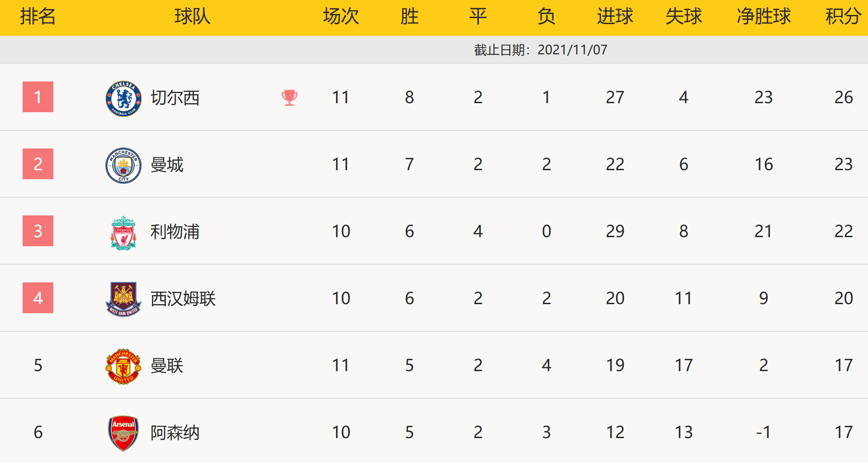Click the Liverpool club crest icon
868x463 pixels.
pyautogui.click(x=123, y=233)
